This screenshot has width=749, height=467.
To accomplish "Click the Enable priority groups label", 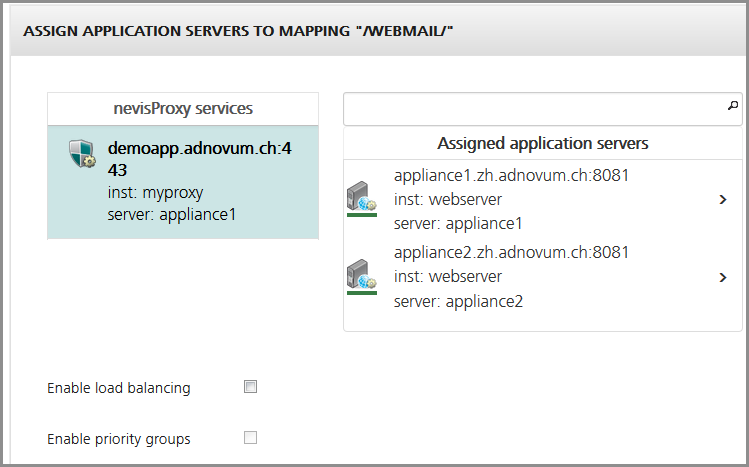I will point(118,439).
